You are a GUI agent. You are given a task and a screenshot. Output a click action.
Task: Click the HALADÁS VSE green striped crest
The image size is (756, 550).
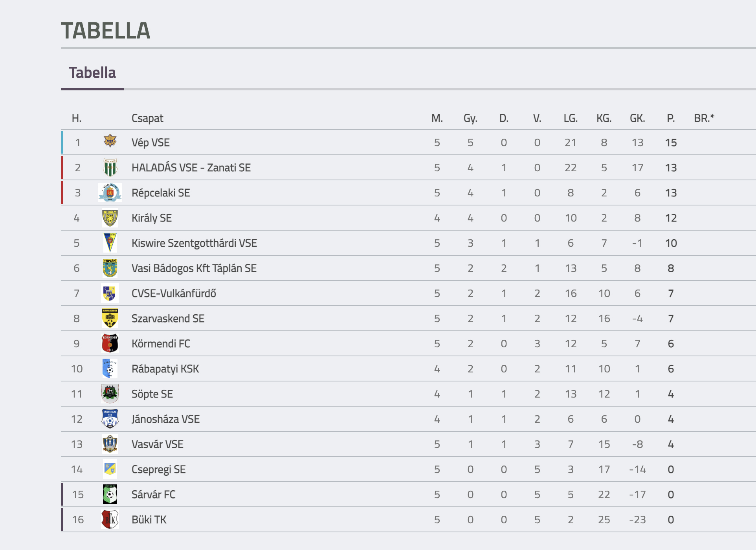click(x=110, y=168)
